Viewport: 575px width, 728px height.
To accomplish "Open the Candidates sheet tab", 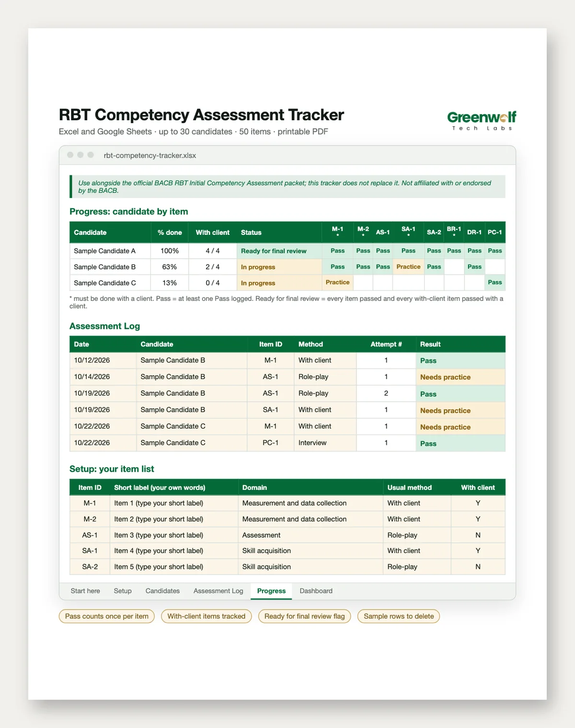I will pyautogui.click(x=162, y=591).
